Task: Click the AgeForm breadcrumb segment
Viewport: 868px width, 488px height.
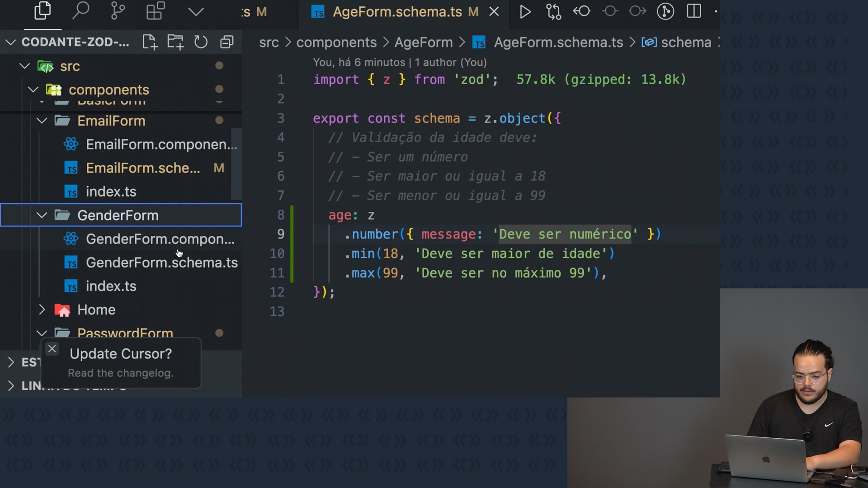Action: click(423, 42)
